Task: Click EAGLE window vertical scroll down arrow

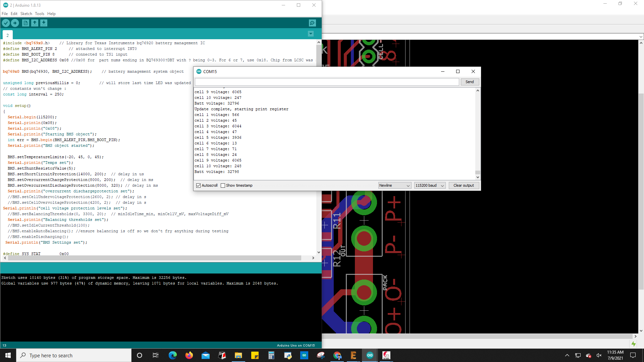Action: tap(641, 331)
